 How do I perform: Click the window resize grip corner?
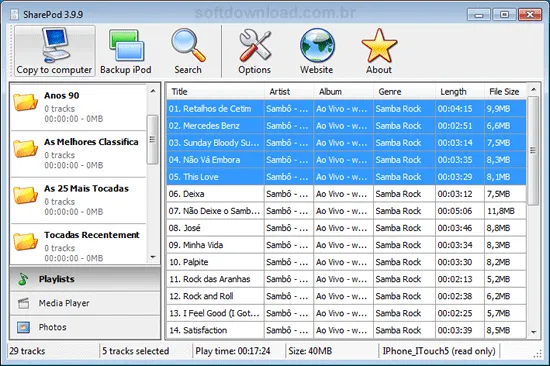[x=537, y=354]
